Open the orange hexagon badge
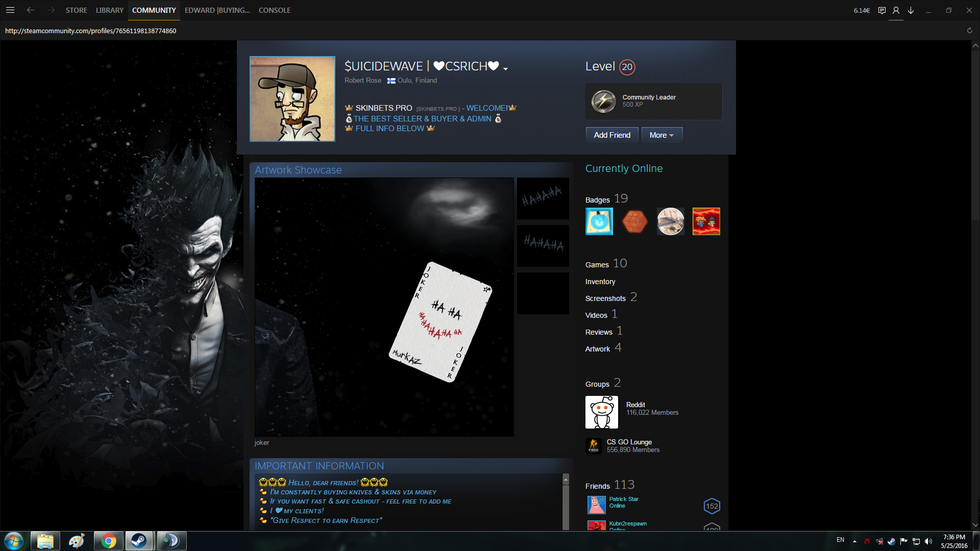This screenshot has width=980, height=551. [634, 221]
